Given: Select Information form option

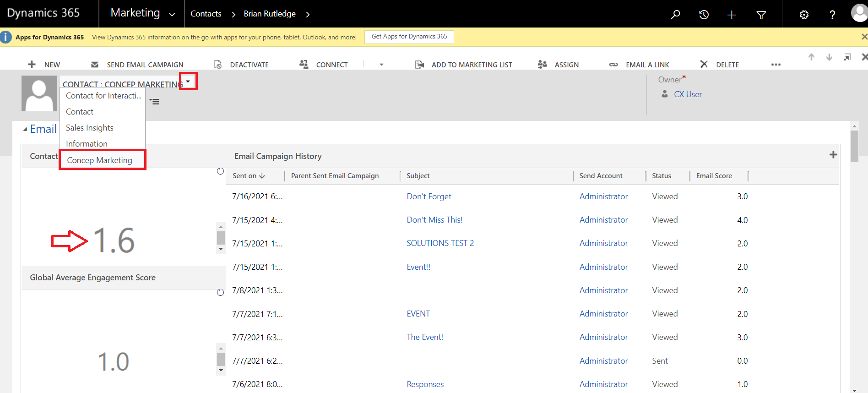Looking at the screenshot, I should pyautogui.click(x=87, y=144).
